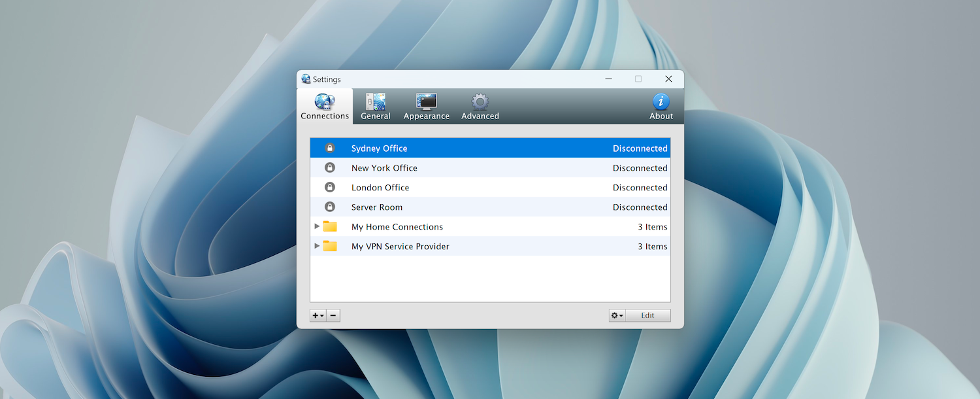This screenshot has width=980, height=399.
Task: Click the My VPN Service Provider folder icon
Action: pyautogui.click(x=330, y=247)
